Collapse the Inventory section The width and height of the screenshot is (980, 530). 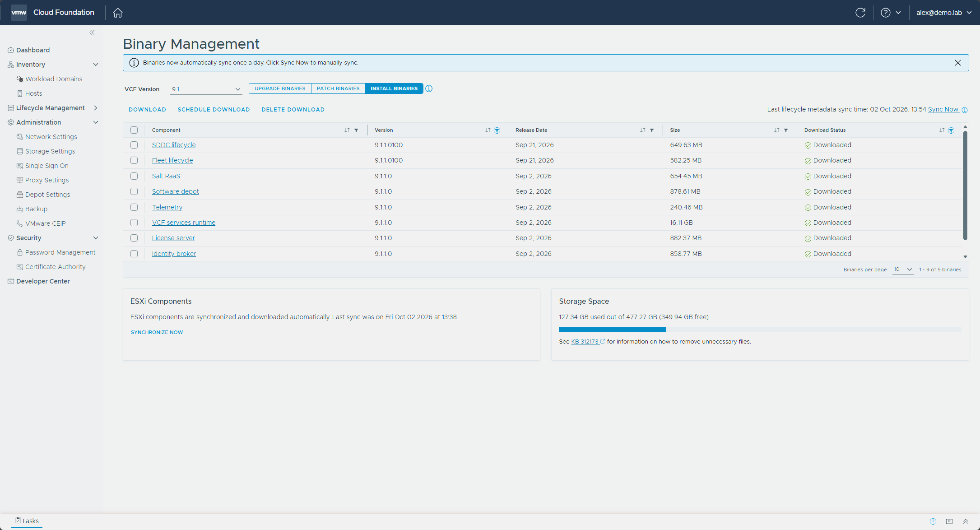coord(95,65)
